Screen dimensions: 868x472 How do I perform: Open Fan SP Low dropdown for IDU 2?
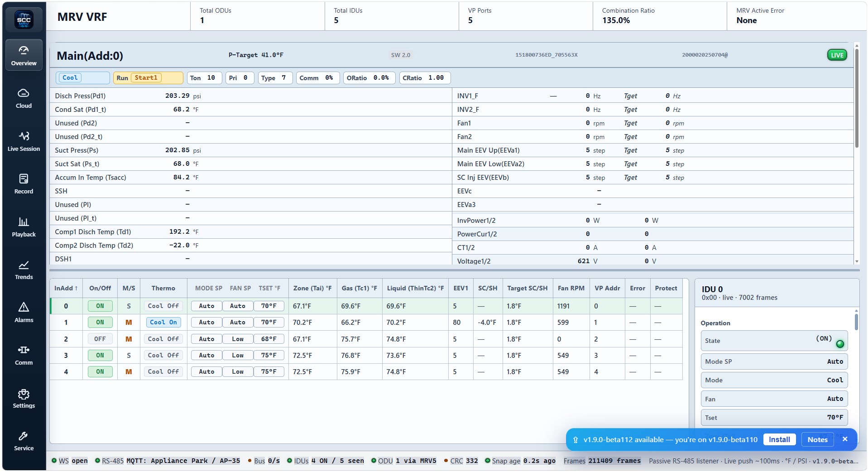pos(238,339)
